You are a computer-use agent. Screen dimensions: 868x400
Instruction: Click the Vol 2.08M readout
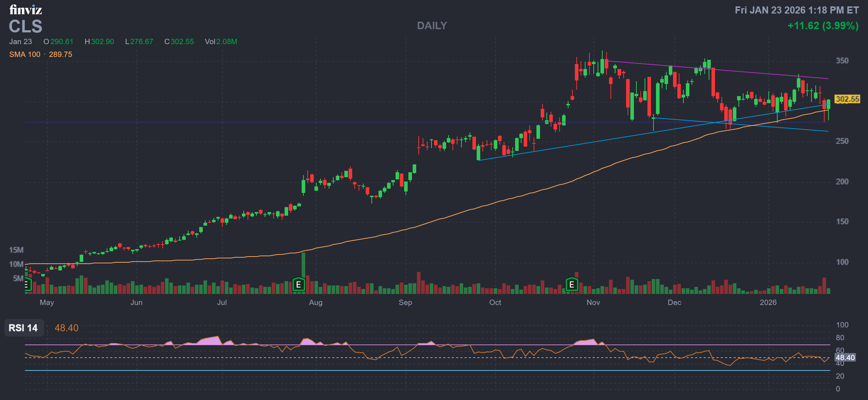(x=221, y=42)
